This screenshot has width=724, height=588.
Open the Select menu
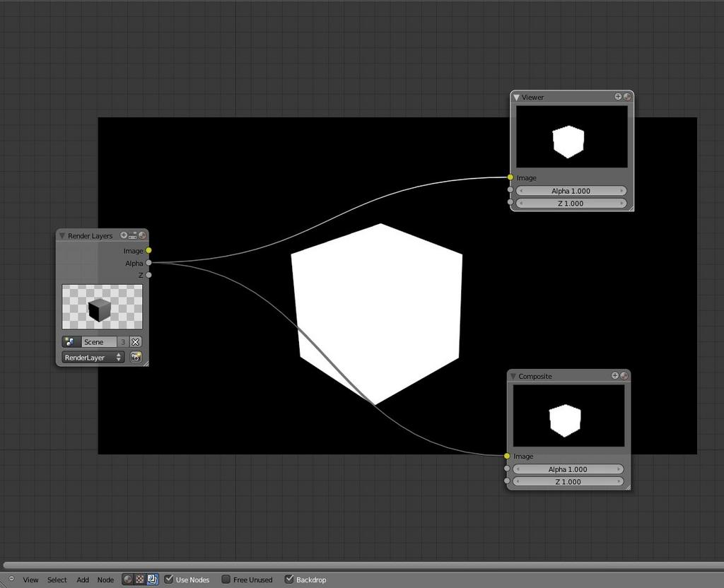(x=57, y=580)
